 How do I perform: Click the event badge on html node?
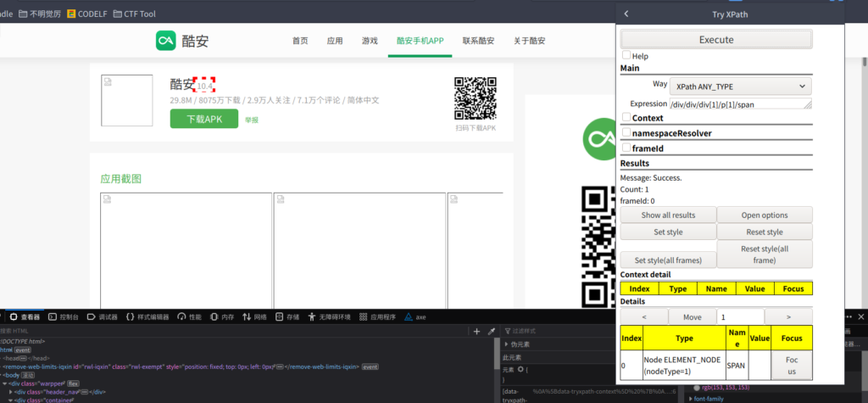click(x=22, y=350)
